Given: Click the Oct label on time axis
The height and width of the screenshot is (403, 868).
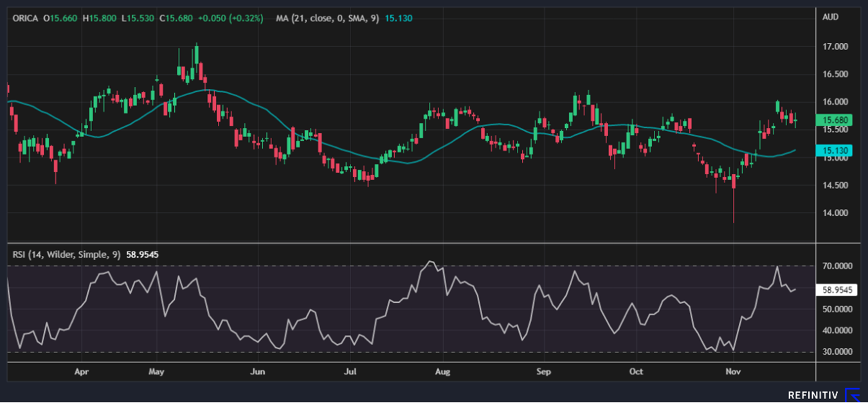Looking at the screenshot, I should (636, 372).
